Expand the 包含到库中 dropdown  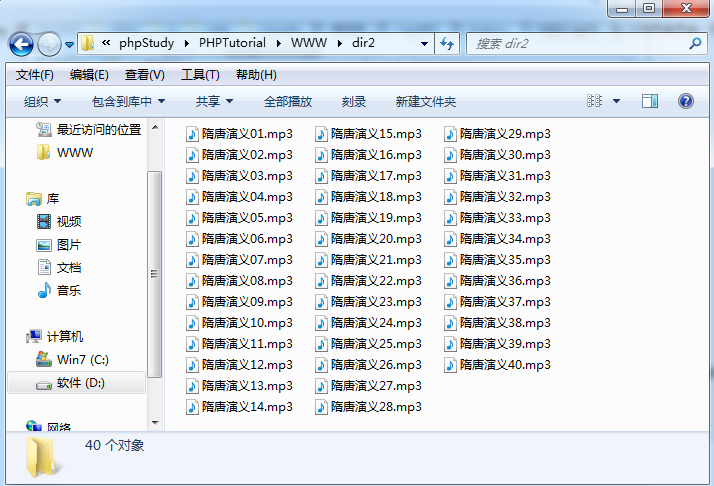(x=128, y=101)
